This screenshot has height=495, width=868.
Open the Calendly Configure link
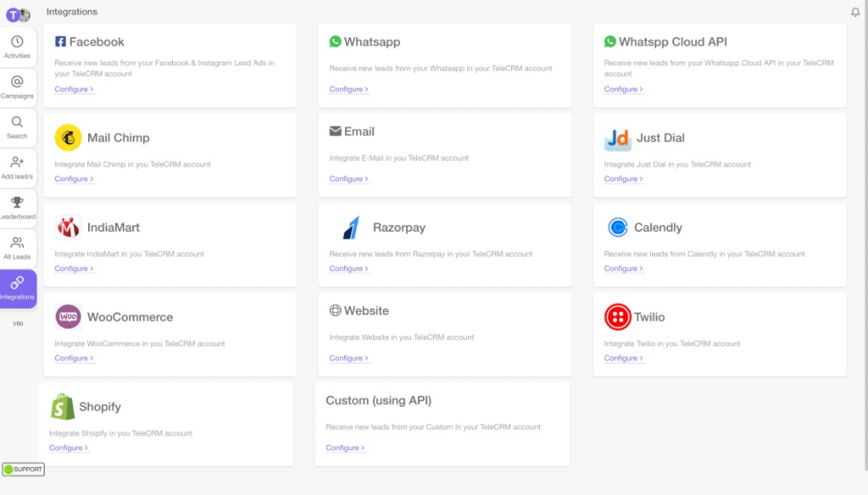[624, 268]
